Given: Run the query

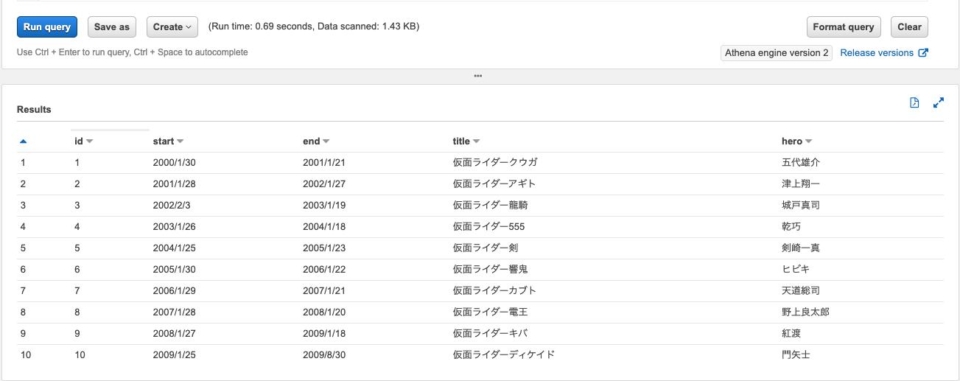Looking at the screenshot, I should tap(47, 27).
